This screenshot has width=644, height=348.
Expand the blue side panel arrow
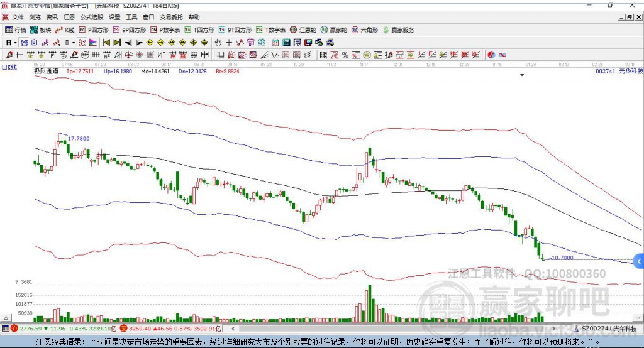639,261
